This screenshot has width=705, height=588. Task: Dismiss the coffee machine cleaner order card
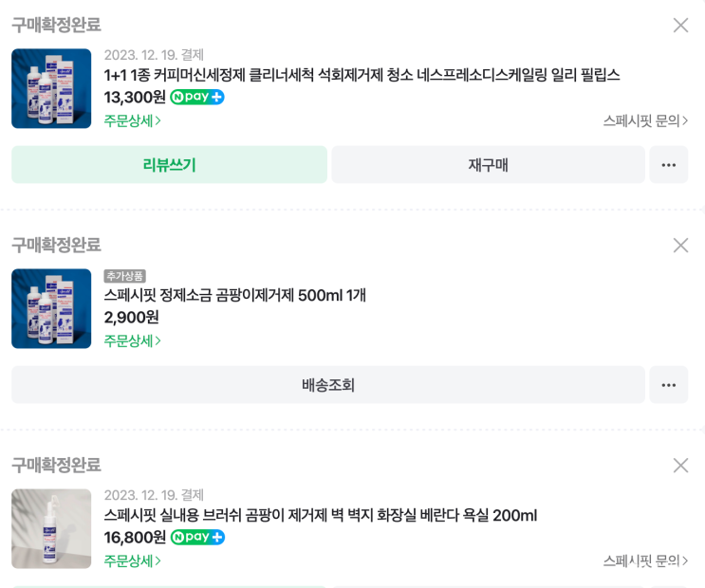[680, 26]
